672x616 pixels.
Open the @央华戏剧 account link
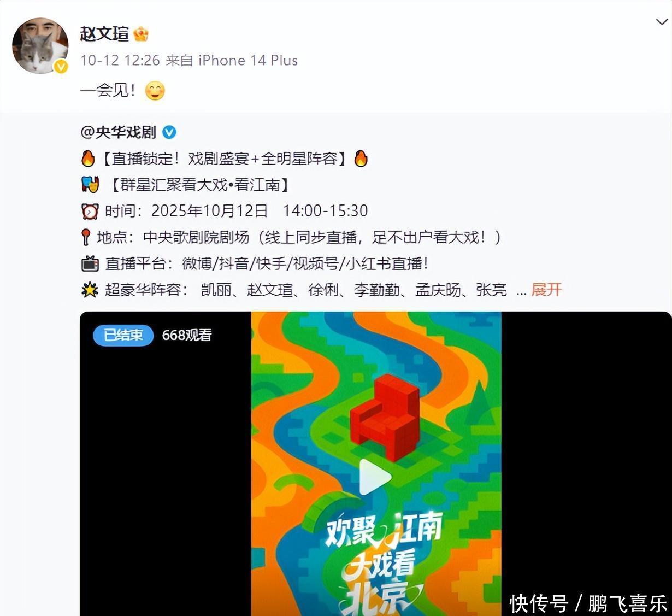tap(118, 132)
